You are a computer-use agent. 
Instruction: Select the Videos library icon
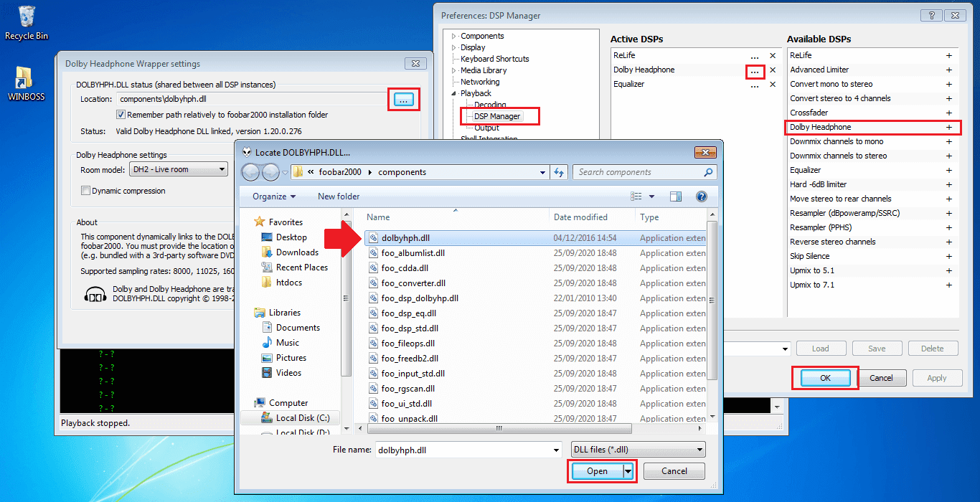point(267,373)
